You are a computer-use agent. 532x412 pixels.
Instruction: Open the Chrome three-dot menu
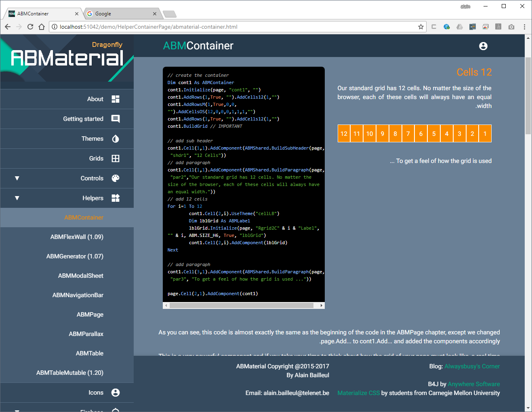[524, 27]
